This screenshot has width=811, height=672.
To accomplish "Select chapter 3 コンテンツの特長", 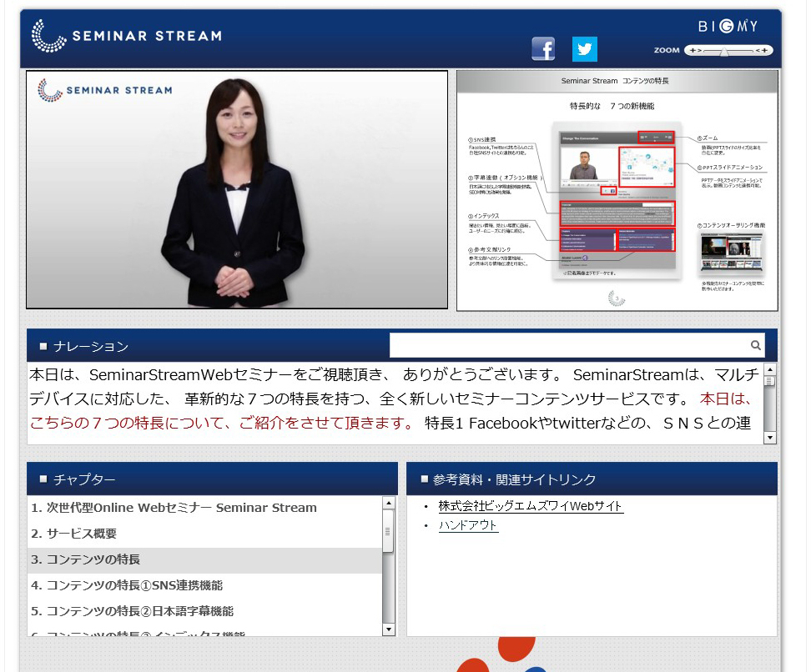I will (204, 559).
